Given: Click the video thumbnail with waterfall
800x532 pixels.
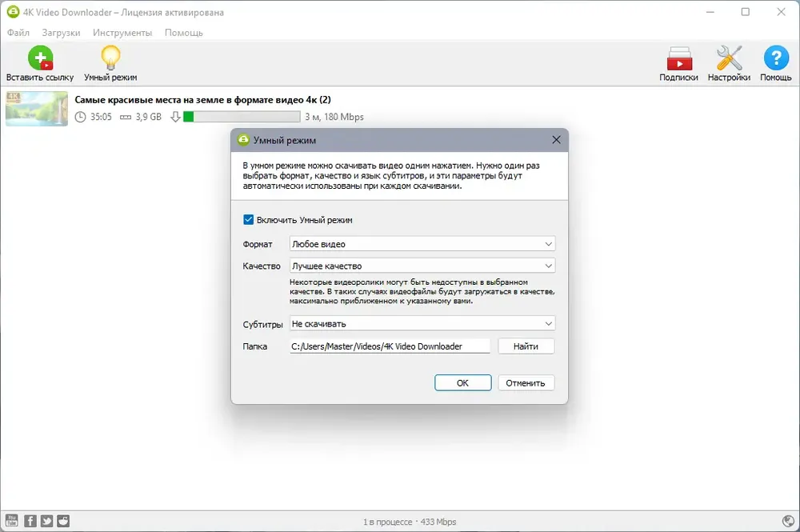Looking at the screenshot, I should (x=37, y=109).
